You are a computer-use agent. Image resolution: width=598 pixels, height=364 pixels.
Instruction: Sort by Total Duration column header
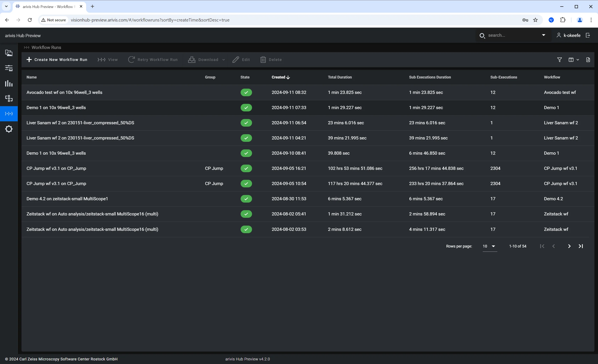pyautogui.click(x=340, y=77)
